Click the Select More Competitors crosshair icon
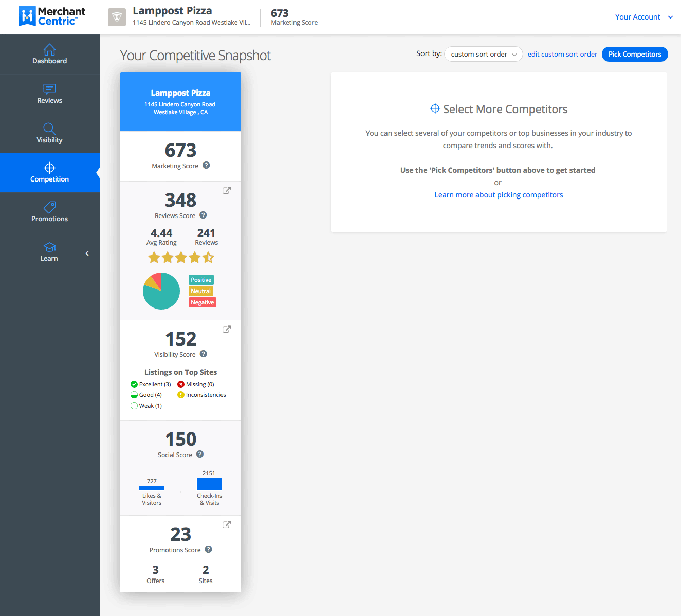The image size is (681, 616). point(435,108)
